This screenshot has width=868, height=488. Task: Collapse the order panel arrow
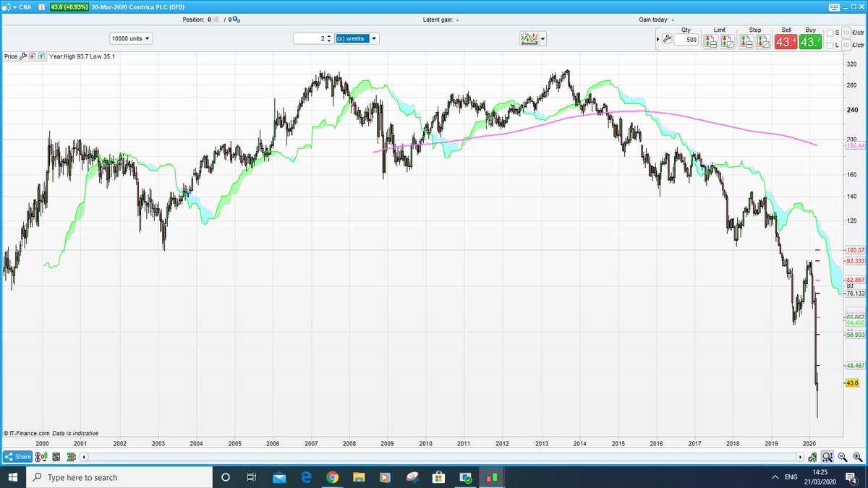[658, 39]
